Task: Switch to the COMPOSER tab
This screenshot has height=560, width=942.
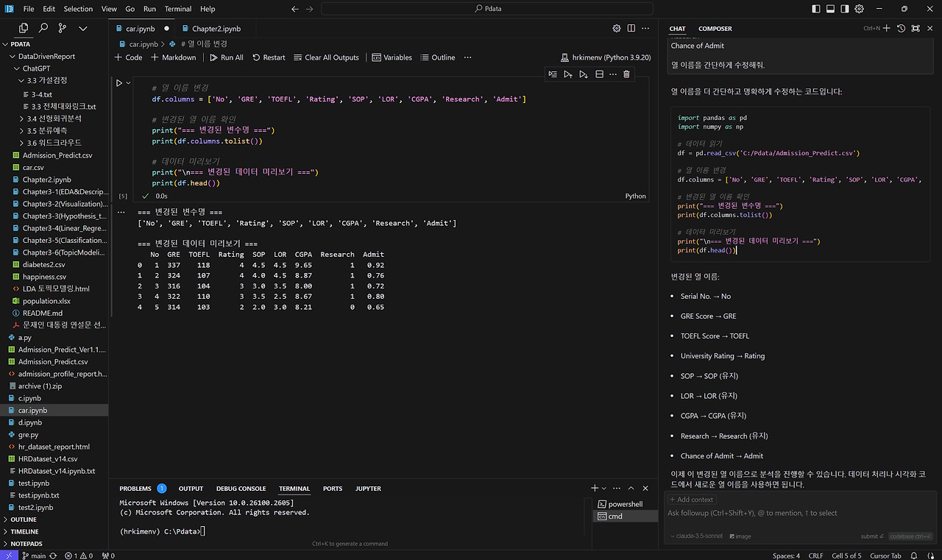Action: 715,29
